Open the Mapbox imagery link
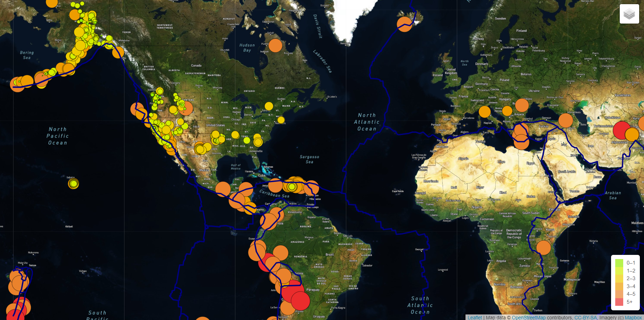The height and width of the screenshot is (320, 644). pyautogui.click(x=633, y=317)
